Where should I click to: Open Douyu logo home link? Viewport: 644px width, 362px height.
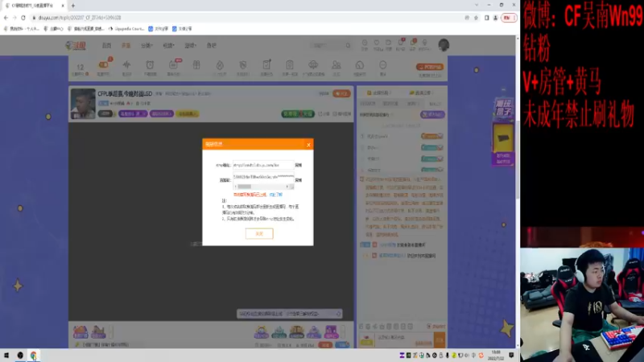click(x=76, y=46)
